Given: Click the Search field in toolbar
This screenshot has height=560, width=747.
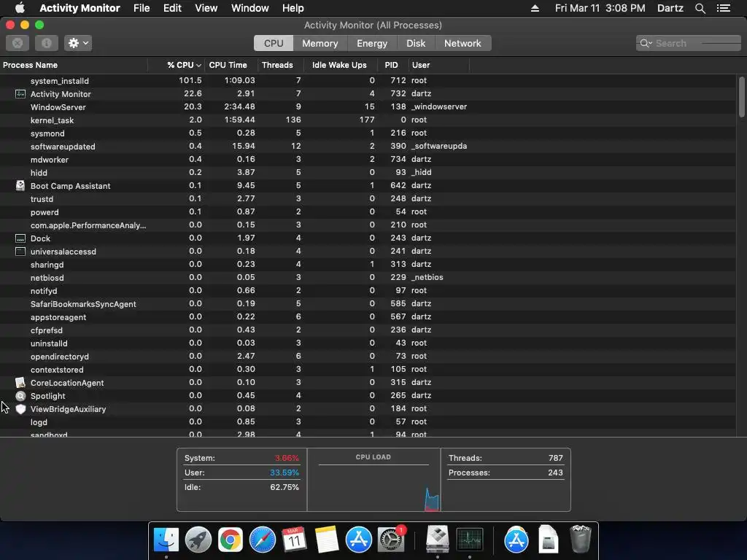Looking at the screenshot, I should pos(689,43).
